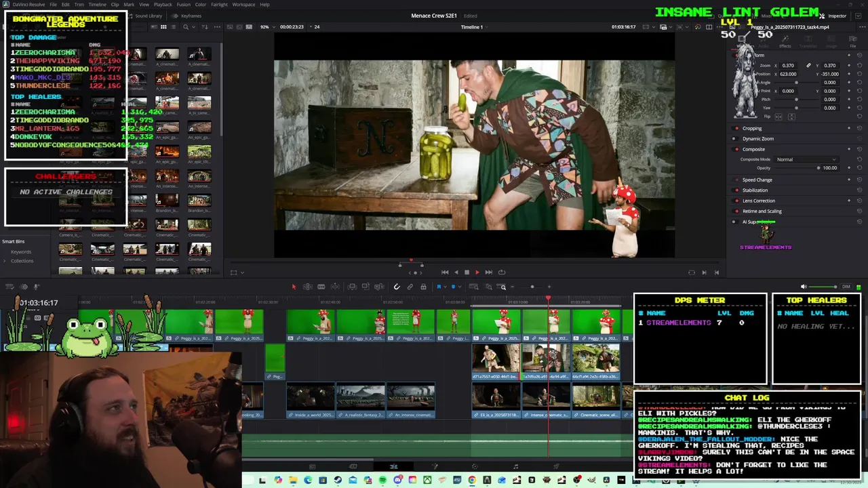Open the Sound Library panel
The height and width of the screenshot is (488, 868).
(x=145, y=16)
